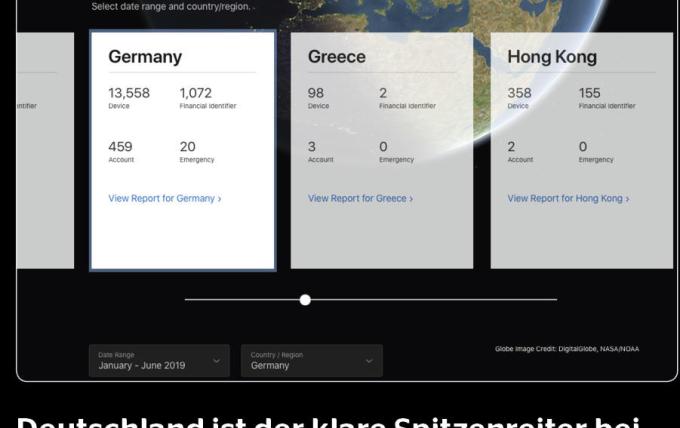Viewport: 680px width, 428px height.
Task: Click the Date Range chevron arrow
Action: point(216,361)
